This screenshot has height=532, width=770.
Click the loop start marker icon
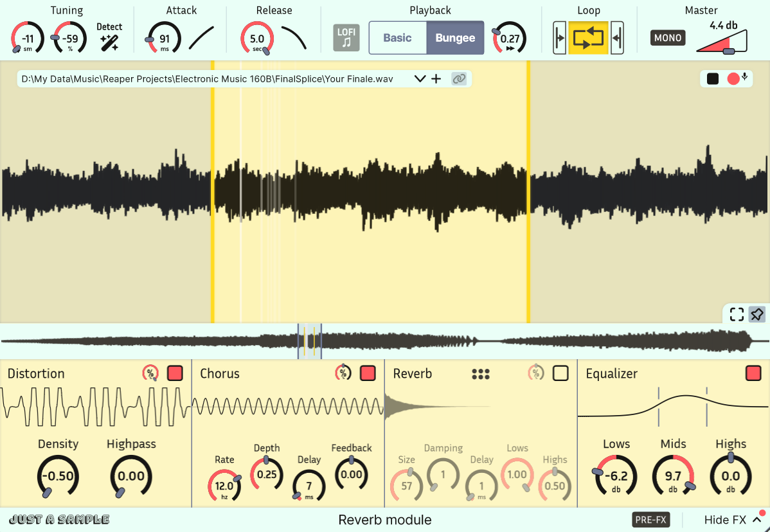click(x=559, y=38)
